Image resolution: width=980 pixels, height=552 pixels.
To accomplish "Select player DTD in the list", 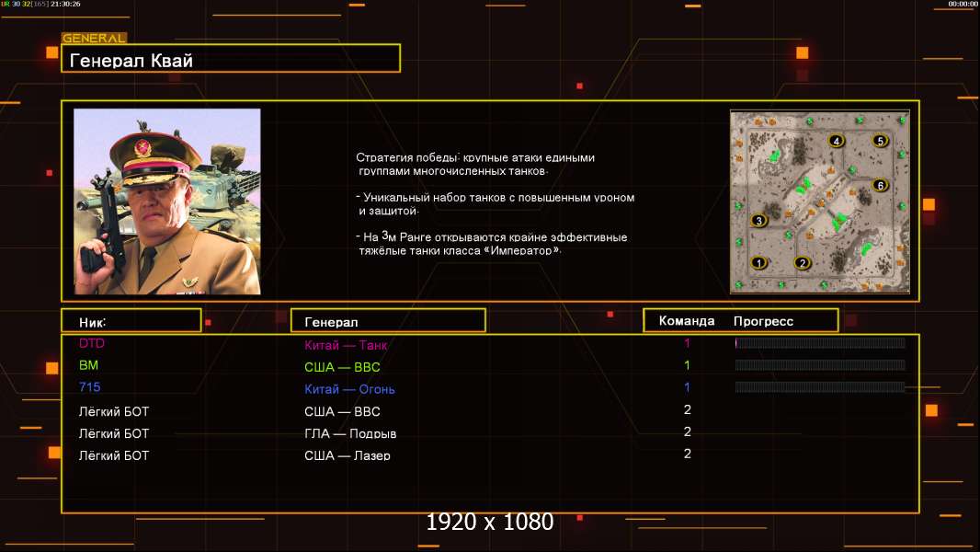I will (x=92, y=343).
